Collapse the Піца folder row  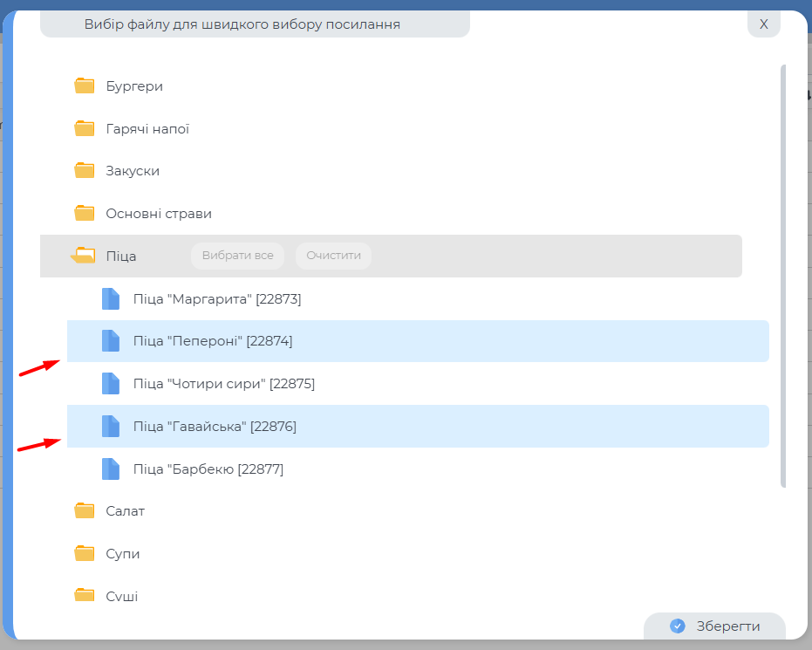tap(120, 256)
